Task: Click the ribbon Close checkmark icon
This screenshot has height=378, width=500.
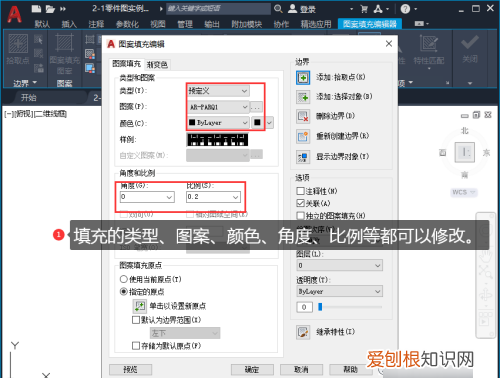Action: [470, 43]
